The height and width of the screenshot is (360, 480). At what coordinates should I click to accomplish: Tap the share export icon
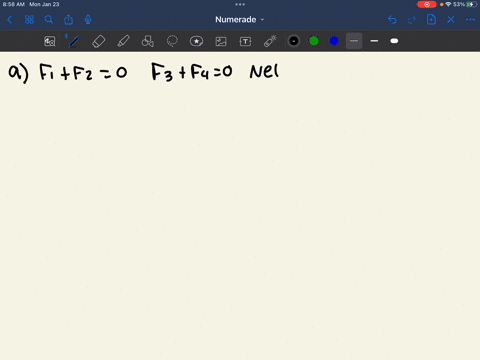[x=68, y=19]
